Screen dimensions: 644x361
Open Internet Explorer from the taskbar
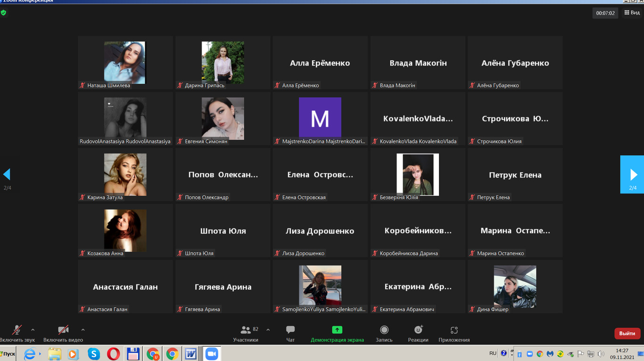[30, 354]
